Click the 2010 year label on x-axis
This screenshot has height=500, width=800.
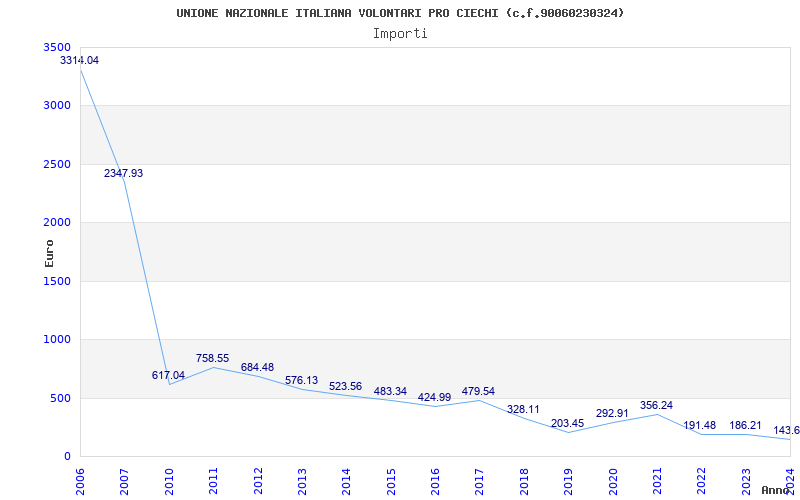click(168, 481)
